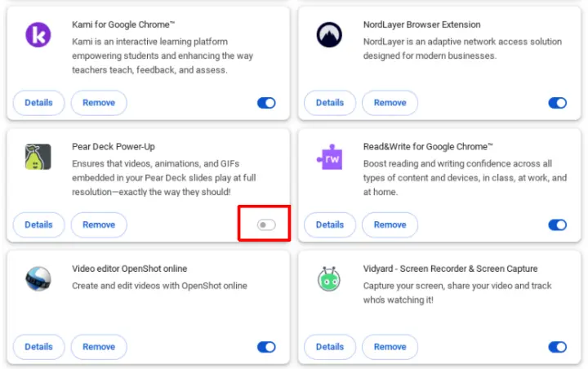This screenshot has height=369, width=588.
Task: Click the Vidyard green robot icon
Action: pyautogui.click(x=329, y=279)
